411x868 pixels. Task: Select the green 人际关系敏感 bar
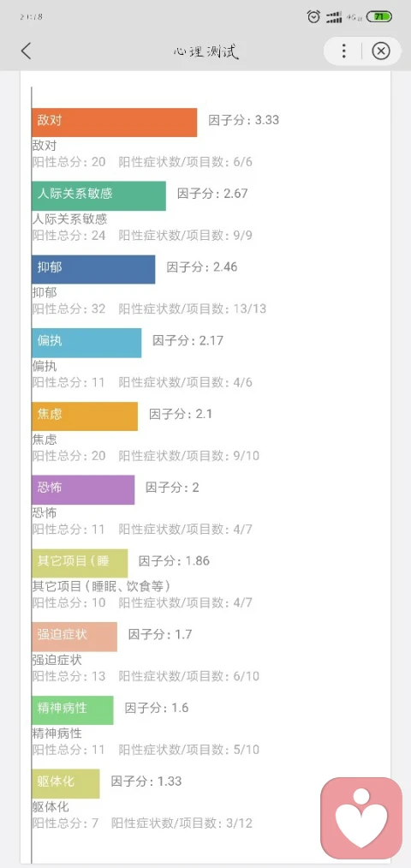click(x=99, y=196)
